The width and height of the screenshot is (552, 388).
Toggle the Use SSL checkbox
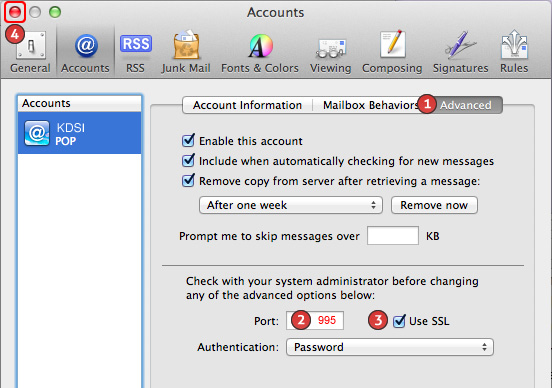399,321
